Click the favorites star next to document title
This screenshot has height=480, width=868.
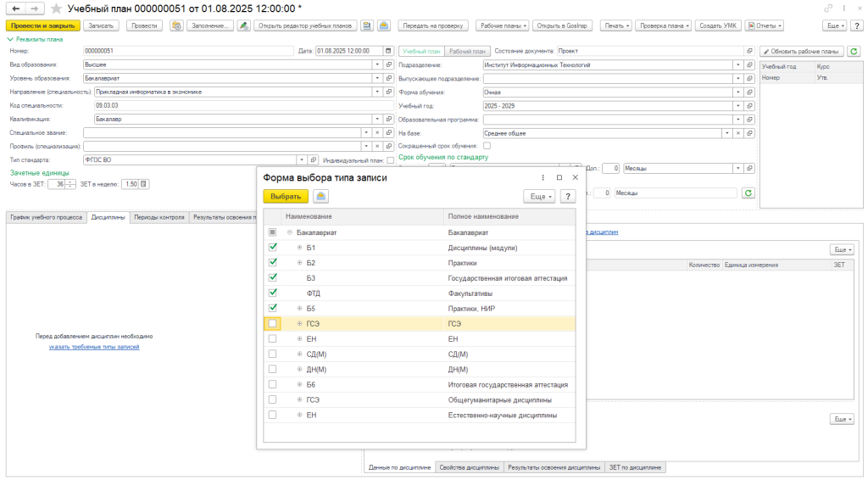pos(58,8)
